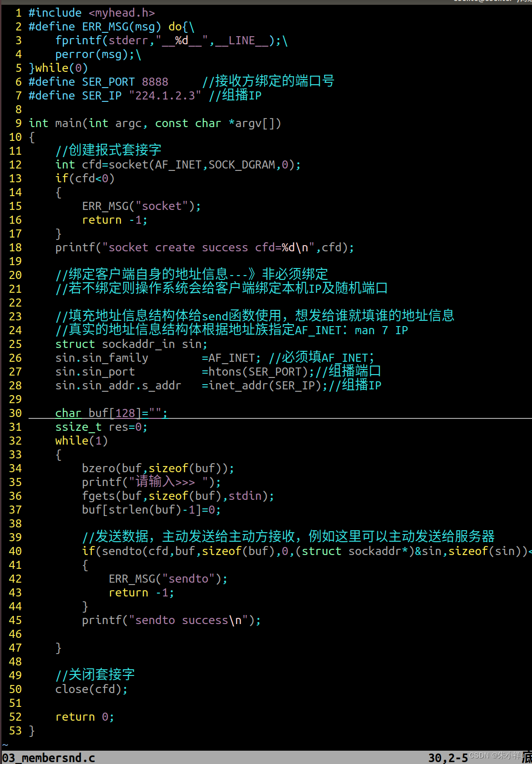
Task: Click the sin.sin_family assignment line
Action: (215, 358)
